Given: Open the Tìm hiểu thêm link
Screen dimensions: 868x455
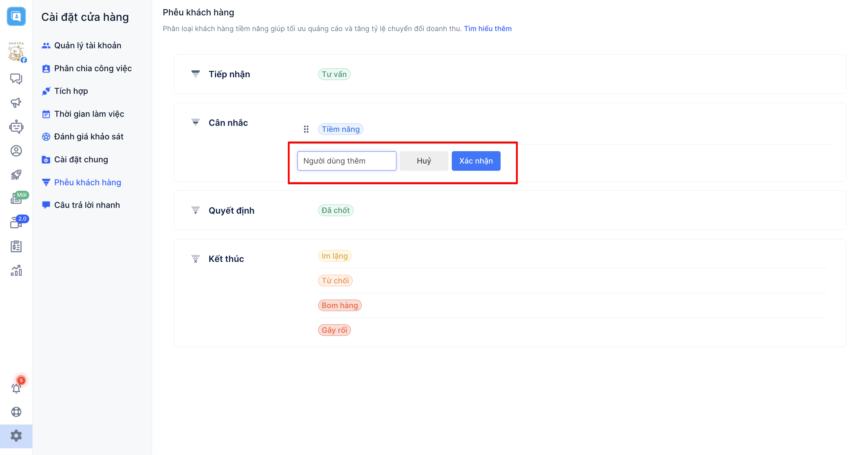Looking at the screenshot, I should point(488,29).
